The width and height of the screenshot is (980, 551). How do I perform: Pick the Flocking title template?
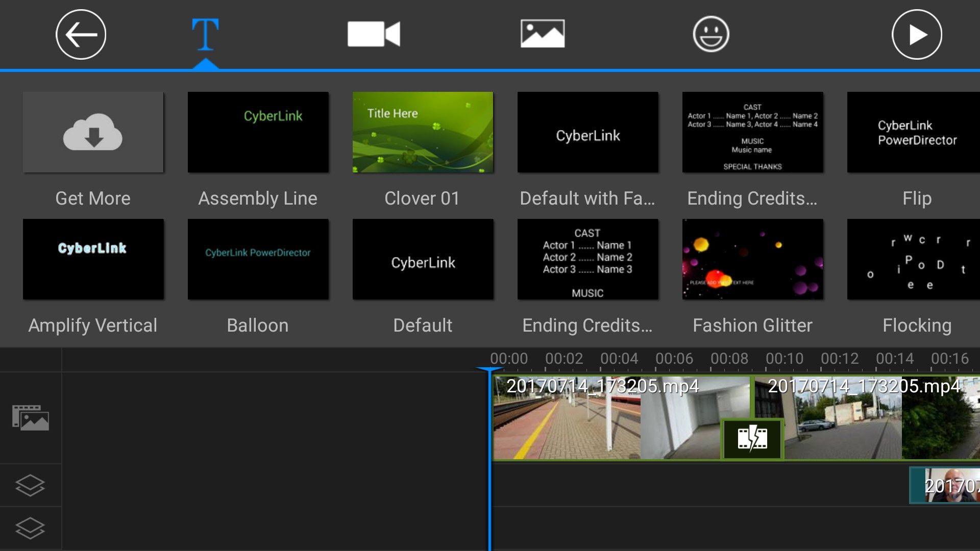(x=914, y=259)
